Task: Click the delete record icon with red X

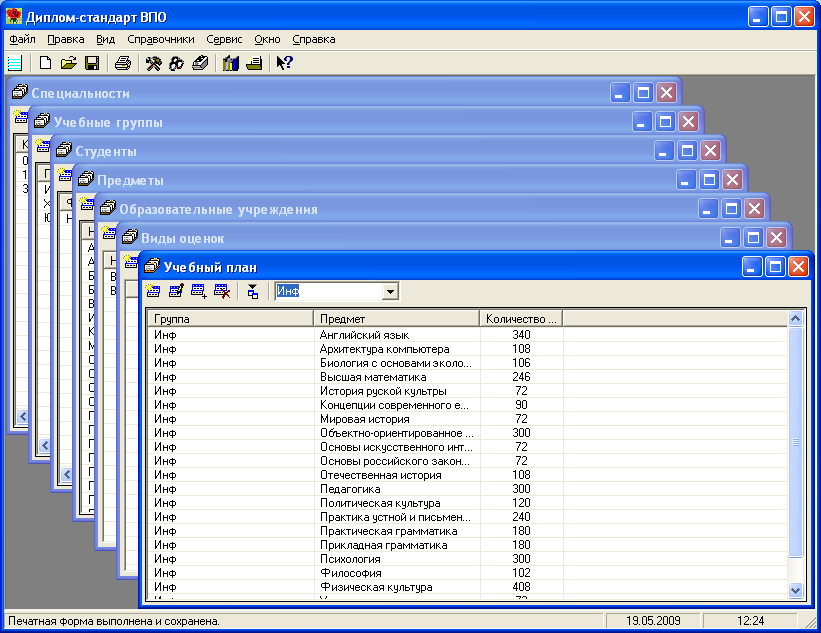Action: [x=222, y=291]
